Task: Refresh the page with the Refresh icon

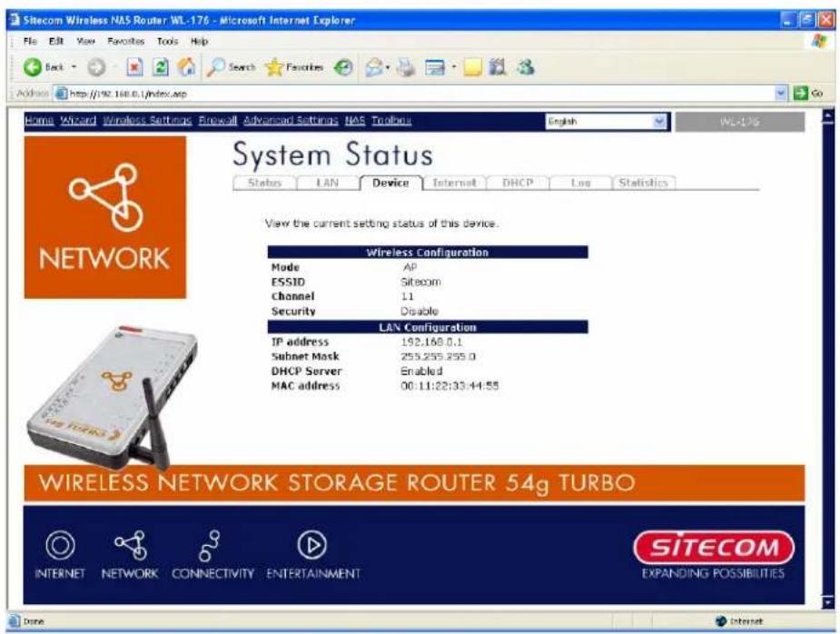Action: 161,67
